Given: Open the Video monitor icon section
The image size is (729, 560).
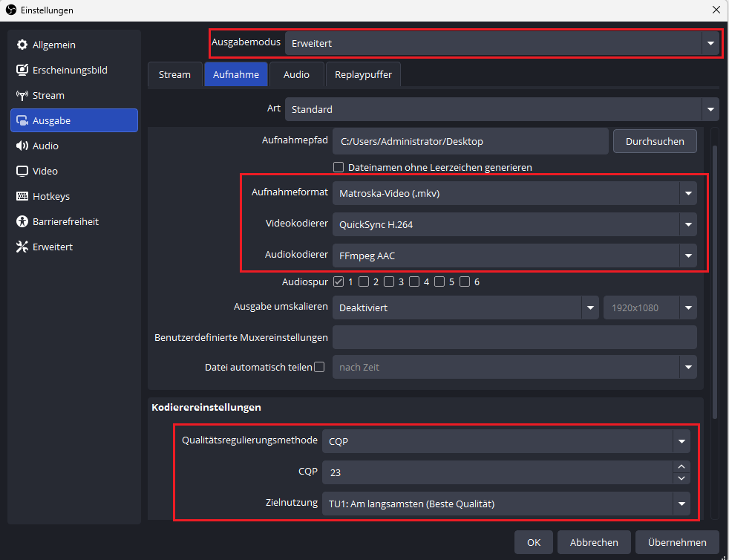Looking at the screenshot, I should tap(22, 171).
